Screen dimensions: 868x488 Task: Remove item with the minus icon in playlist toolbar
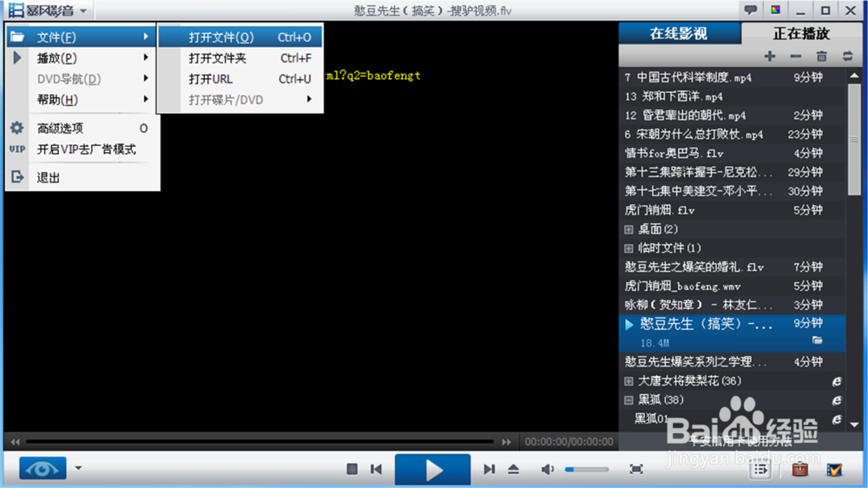(x=795, y=56)
